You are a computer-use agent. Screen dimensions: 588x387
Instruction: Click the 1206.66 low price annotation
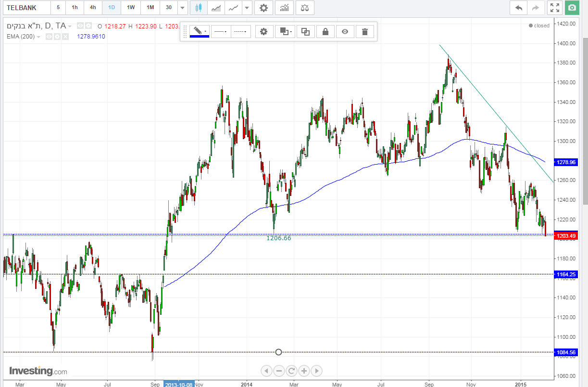coord(278,238)
